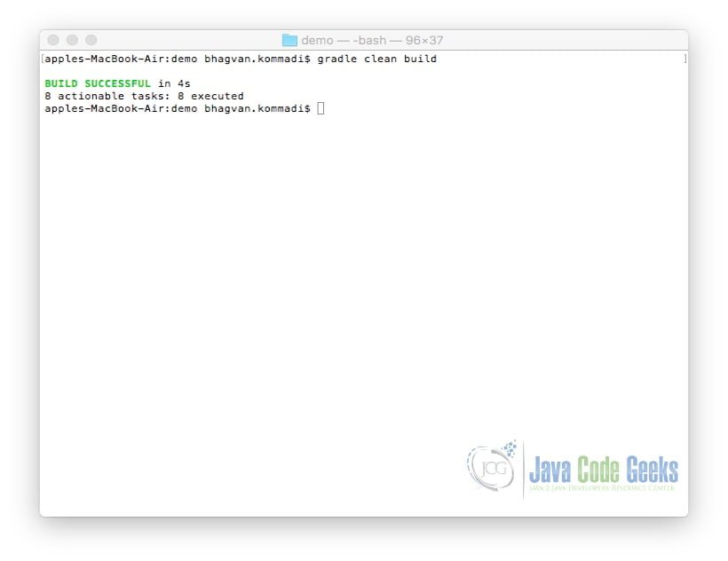Click the red close button of the Terminal window
Image resolution: width=728 pixels, height=561 pixels.
55,39
